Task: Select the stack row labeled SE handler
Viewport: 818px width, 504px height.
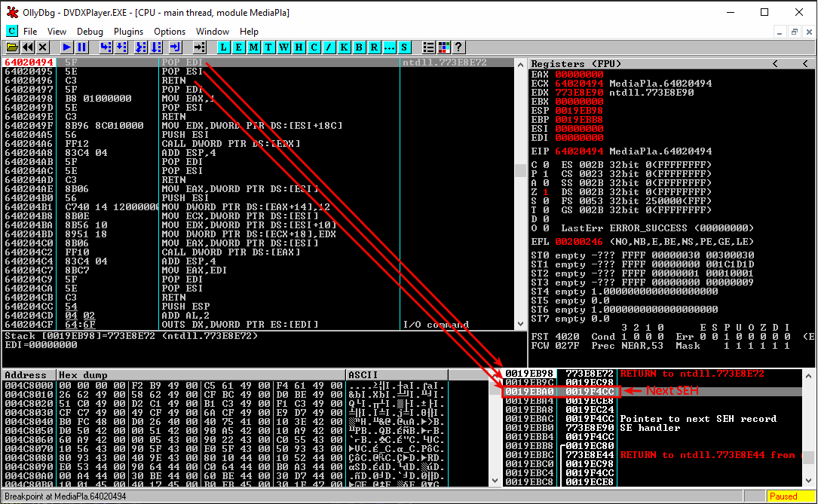Action: (x=653, y=428)
